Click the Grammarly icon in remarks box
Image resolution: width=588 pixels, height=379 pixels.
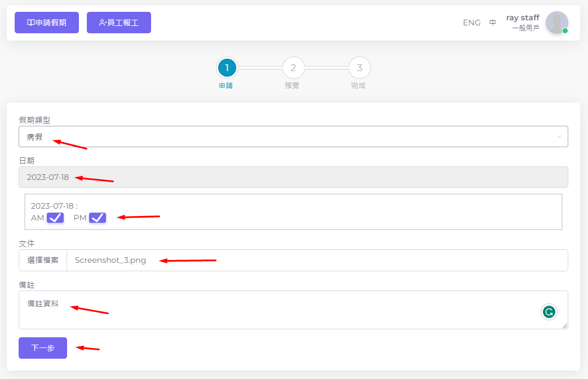(x=549, y=312)
